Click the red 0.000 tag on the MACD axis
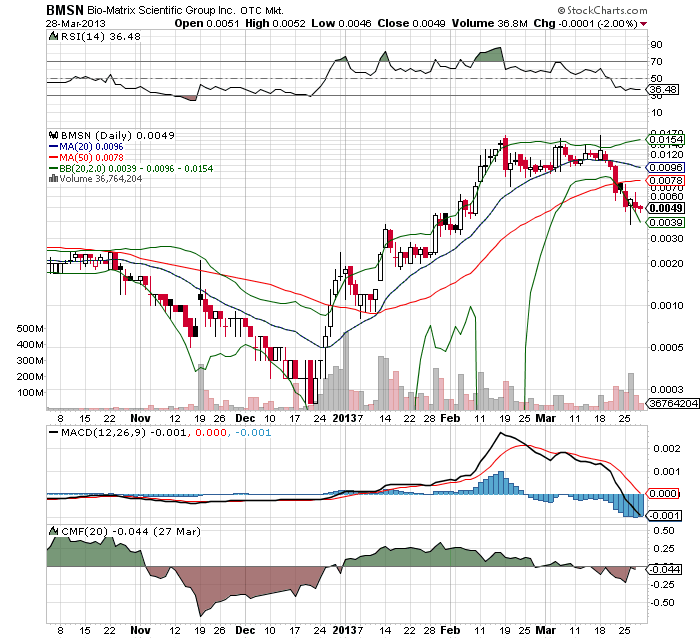The width and height of the screenshot is (700, 639). [x=663, y=493]
